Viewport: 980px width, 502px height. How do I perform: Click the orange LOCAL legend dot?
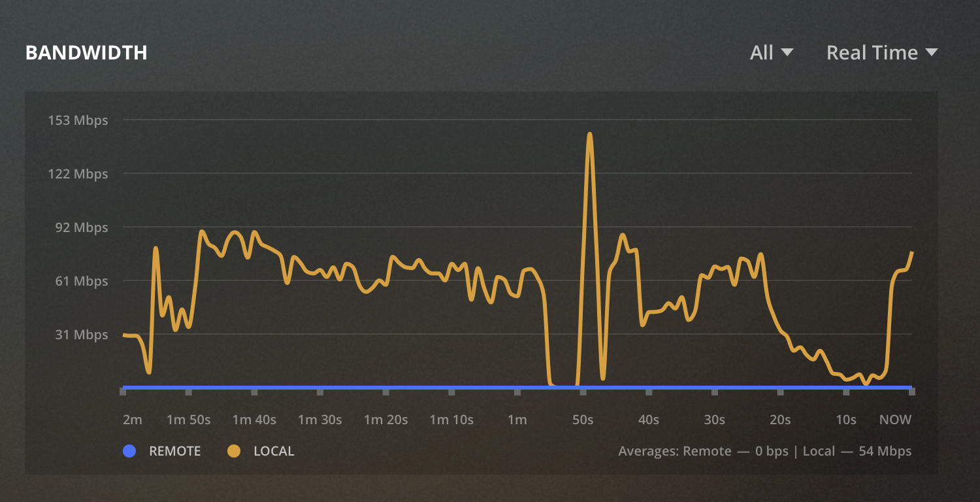tap(233, 451)
